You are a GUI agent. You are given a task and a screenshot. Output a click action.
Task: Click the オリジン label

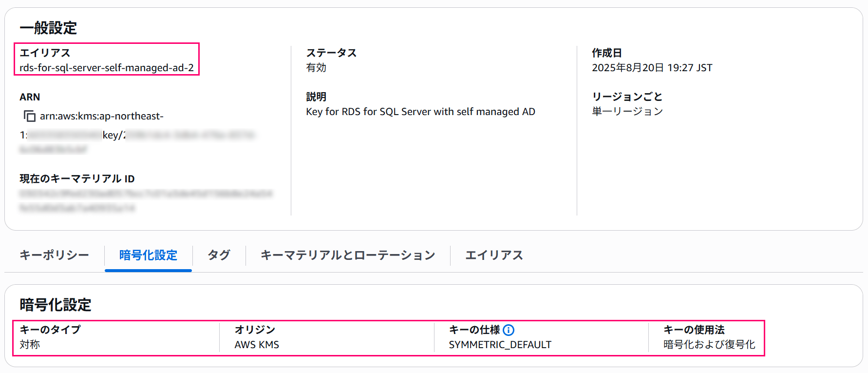255,330
